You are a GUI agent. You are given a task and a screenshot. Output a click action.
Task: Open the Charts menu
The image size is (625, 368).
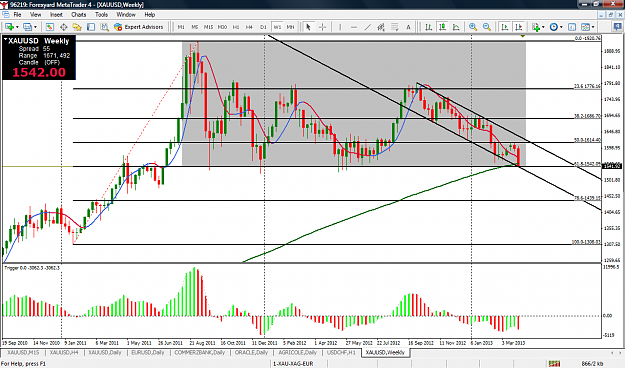click(79, 14)
